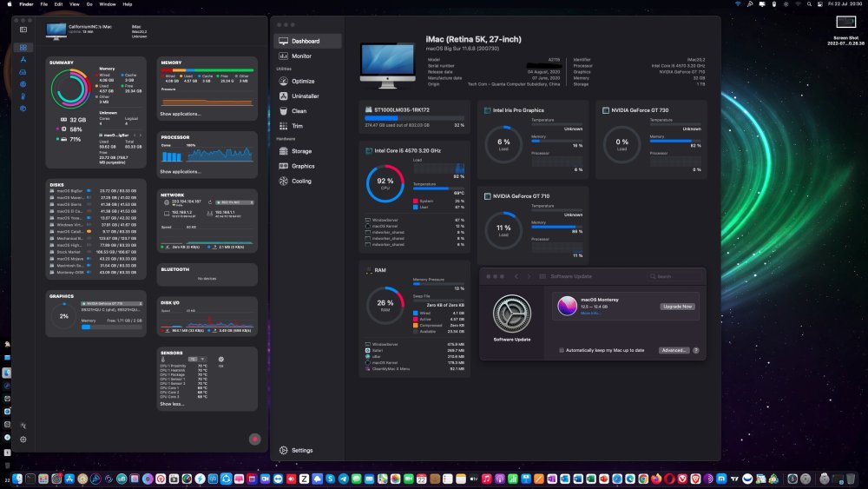Open the applications view in left sidebar
This screenshot has height=489, width=868.
pyautogui.click(x=23, y=60)
